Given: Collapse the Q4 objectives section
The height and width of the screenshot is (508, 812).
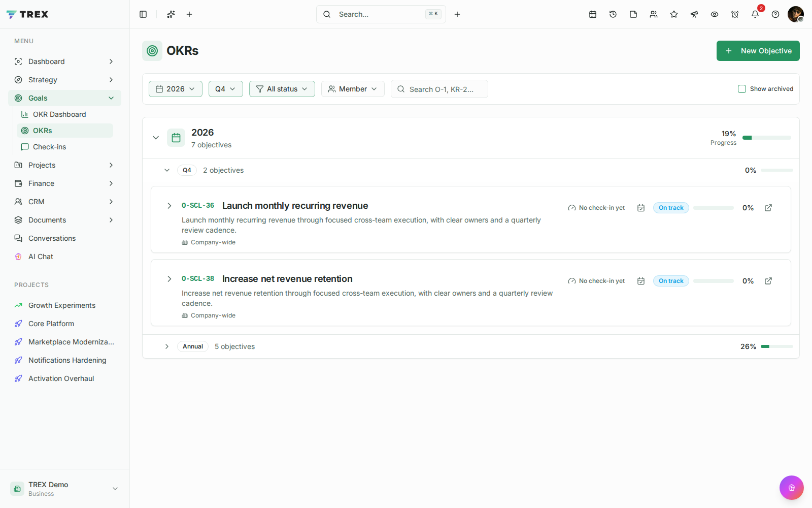Looking at the screenshot, I should pyautogui.click(x=167, y=170).
